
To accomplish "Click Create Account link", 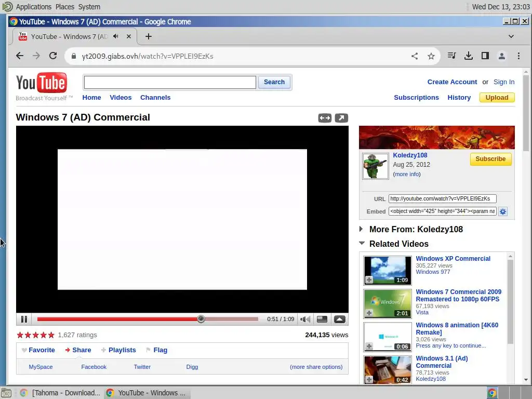I will [x=452, y=82].
